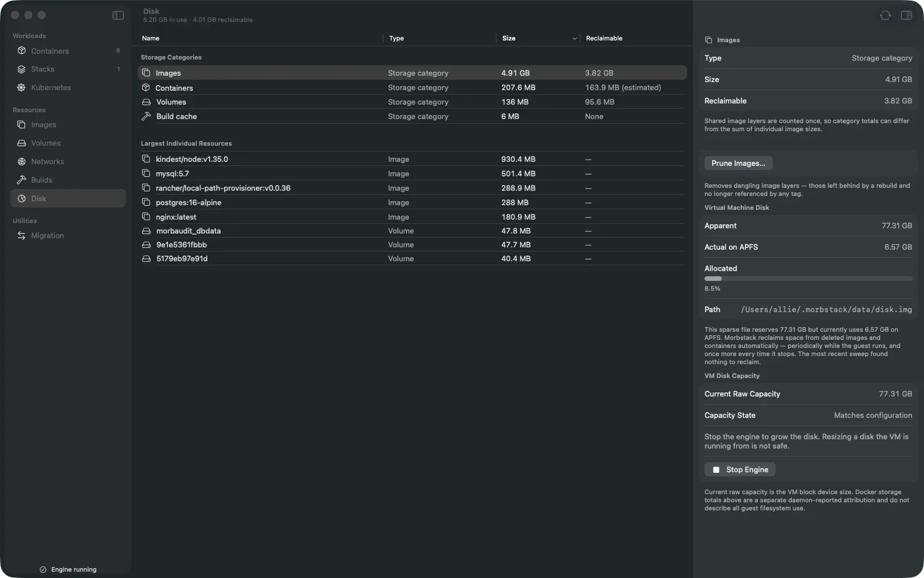The width and height of the screenshot is (924, 578).
Task: Select the mysql:5.7 image row
Action: pos(412,173)
